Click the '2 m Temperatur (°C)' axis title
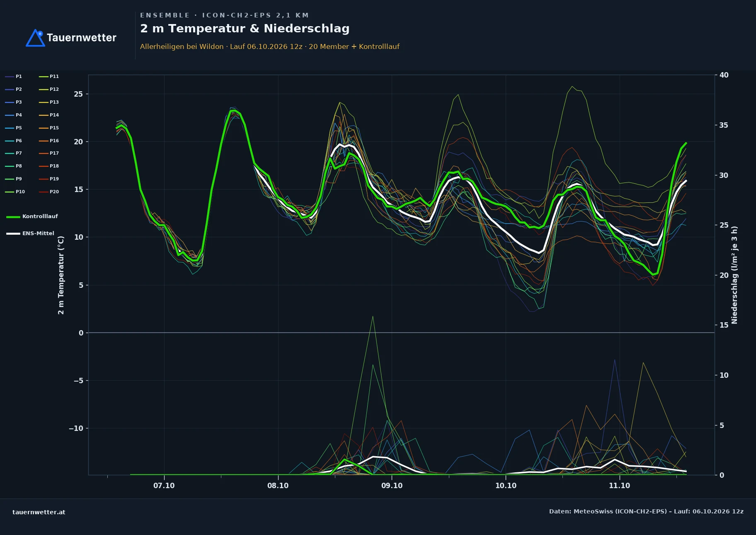 (61, 275)
